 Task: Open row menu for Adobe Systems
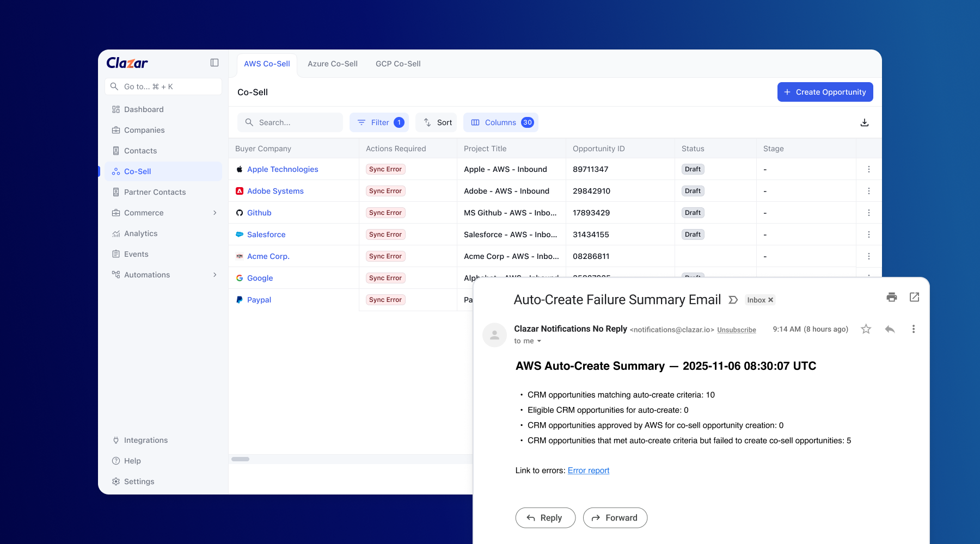(x=869, y=191)
